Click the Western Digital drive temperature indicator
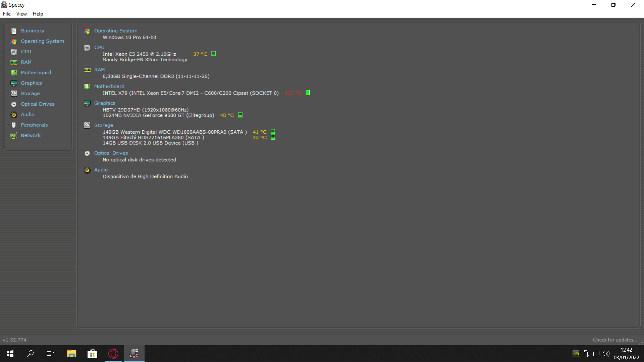 (273, 132)
